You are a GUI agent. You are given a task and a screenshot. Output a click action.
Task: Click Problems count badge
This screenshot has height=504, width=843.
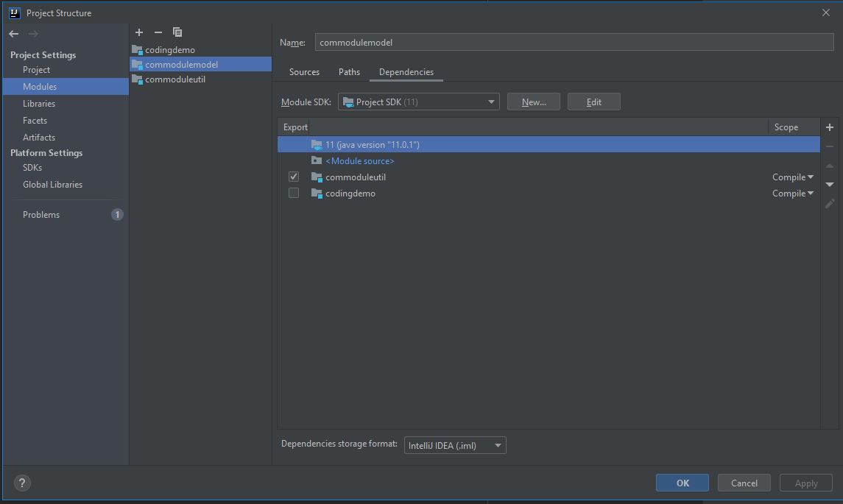pos(117,214)
